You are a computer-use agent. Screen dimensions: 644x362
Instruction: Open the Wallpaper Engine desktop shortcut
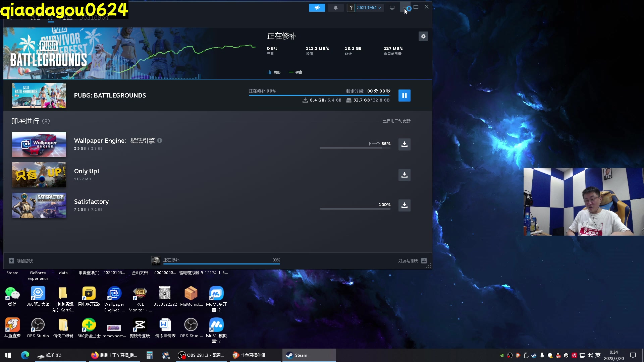(114, 299)
